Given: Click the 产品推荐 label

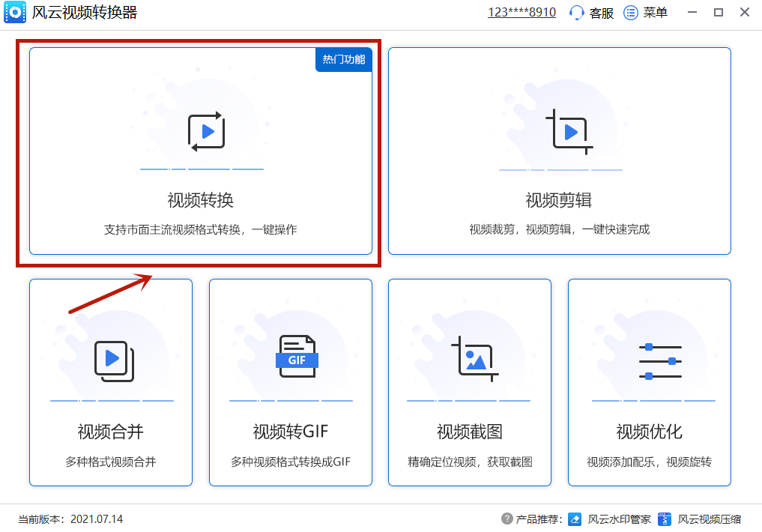Looking at the screenshot, I should pos(539,519).
